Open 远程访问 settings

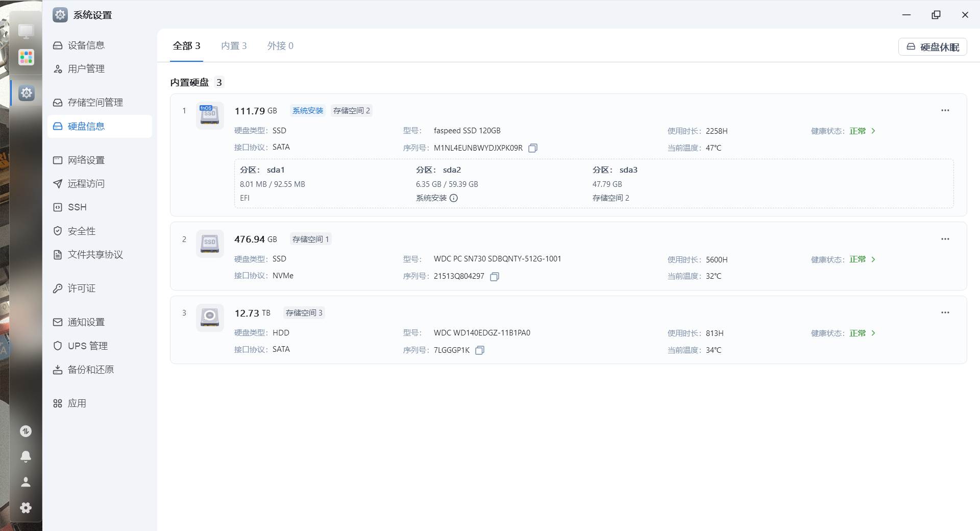pos(100,184)
